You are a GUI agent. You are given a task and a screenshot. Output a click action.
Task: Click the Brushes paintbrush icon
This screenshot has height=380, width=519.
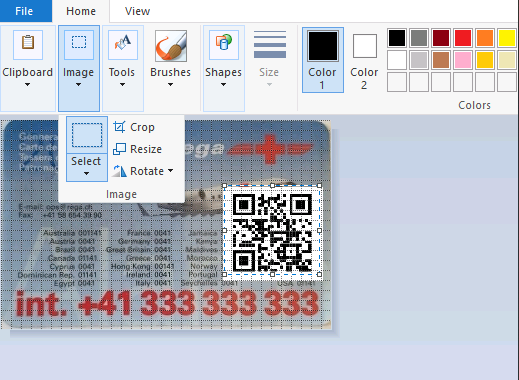pyautogui.click(x=171, y=46)
